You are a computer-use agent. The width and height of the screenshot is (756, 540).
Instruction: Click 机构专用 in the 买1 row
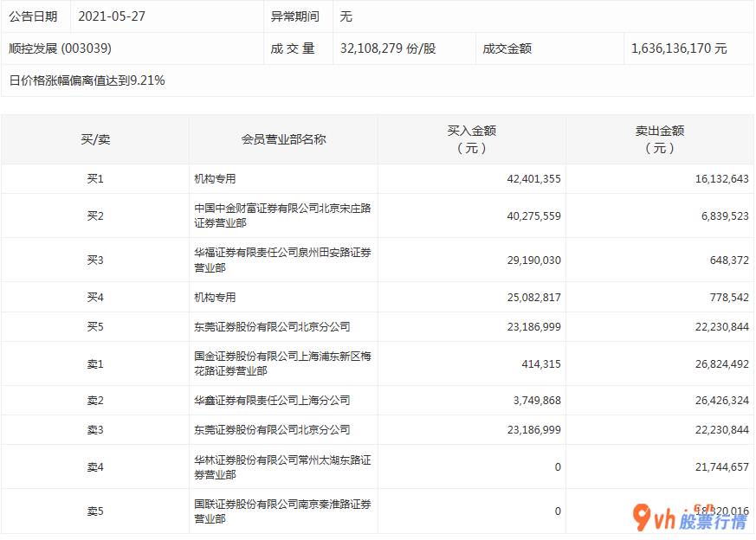point(215,179)
